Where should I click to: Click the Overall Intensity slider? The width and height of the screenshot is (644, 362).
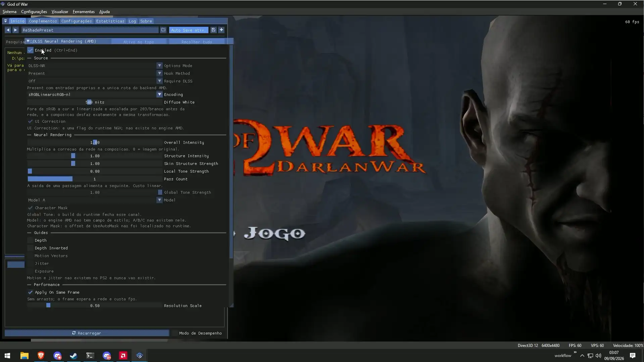[x=95, y=142]
